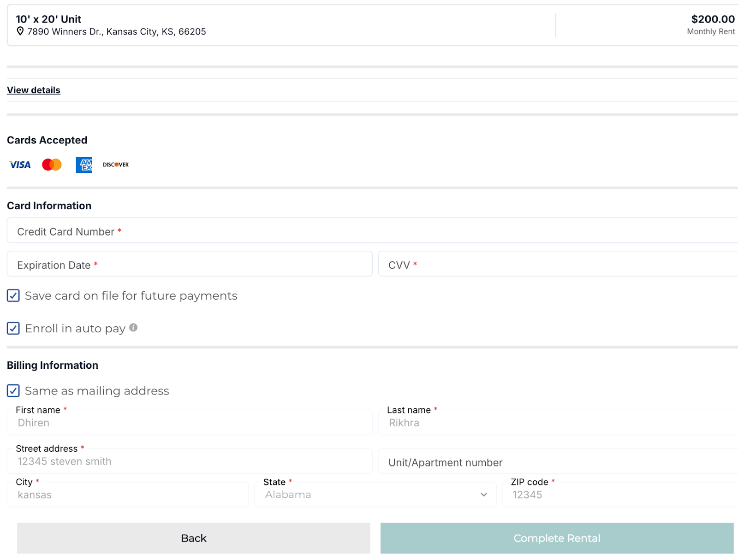Click the Unit/Apartment number field

point(558,462)
